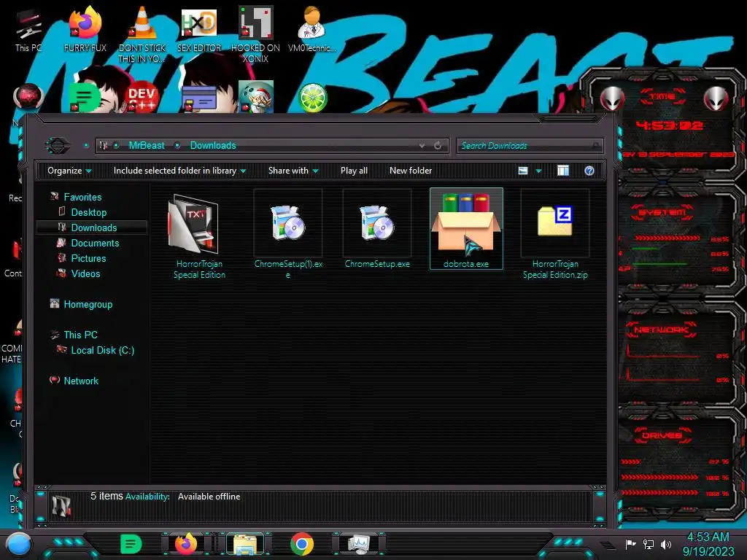Viewport: 747px width, 560px height.
Task: Collapse the Favorites group
Action: click(82, 197)
